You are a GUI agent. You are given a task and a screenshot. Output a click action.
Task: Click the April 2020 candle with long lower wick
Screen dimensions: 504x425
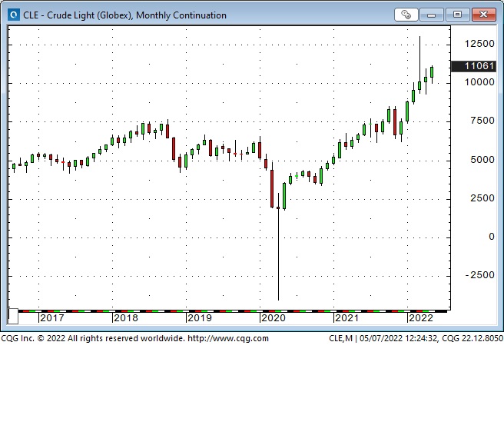point(278,247)
